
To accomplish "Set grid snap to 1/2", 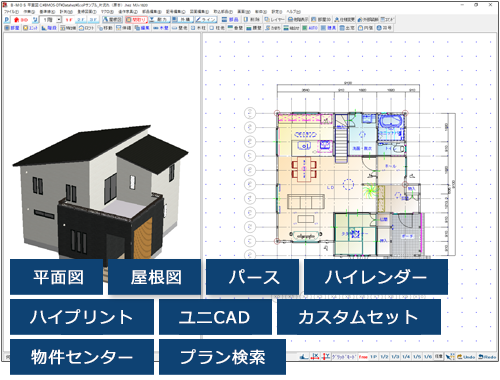I will pos(384,357).
